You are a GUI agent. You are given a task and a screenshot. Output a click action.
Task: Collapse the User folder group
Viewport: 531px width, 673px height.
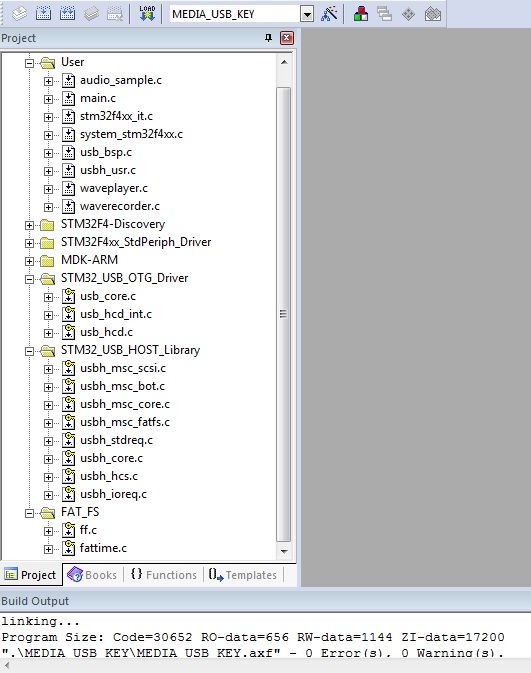pos(29,63)
